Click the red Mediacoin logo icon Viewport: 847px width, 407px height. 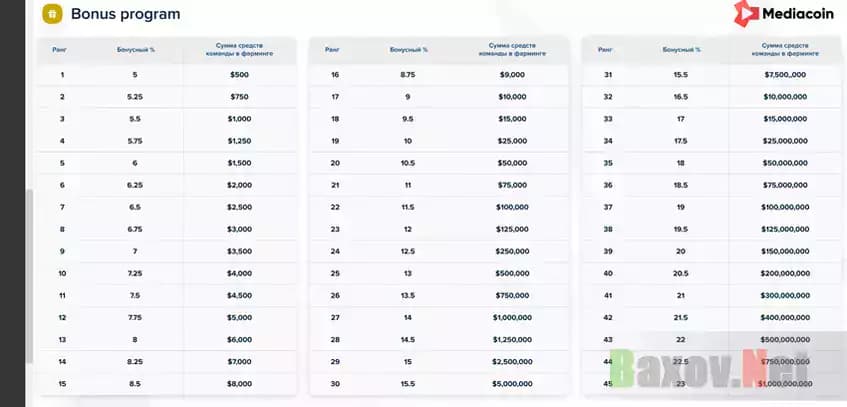747,14
